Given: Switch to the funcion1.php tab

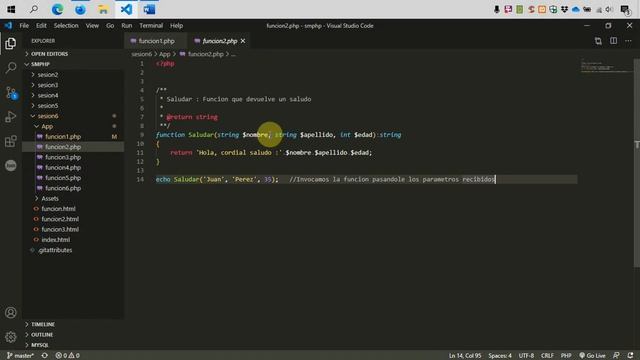Looking at the screenshot, I should pyautogui.click(x=156, y=41).
